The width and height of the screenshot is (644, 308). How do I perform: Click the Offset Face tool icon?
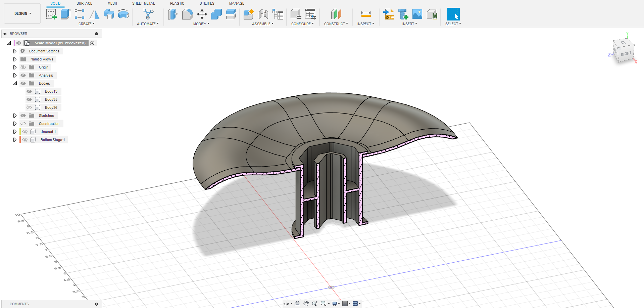tap(231, 14)
